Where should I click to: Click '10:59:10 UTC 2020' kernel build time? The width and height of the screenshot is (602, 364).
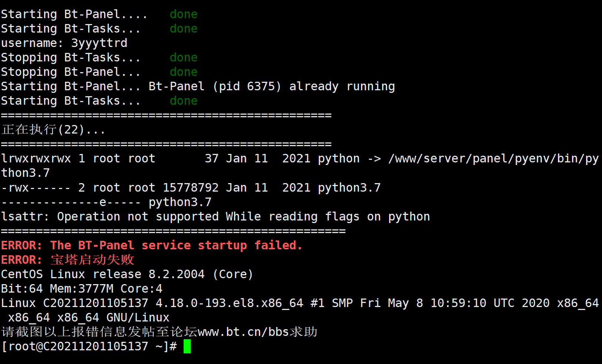(x=490, y=303)
